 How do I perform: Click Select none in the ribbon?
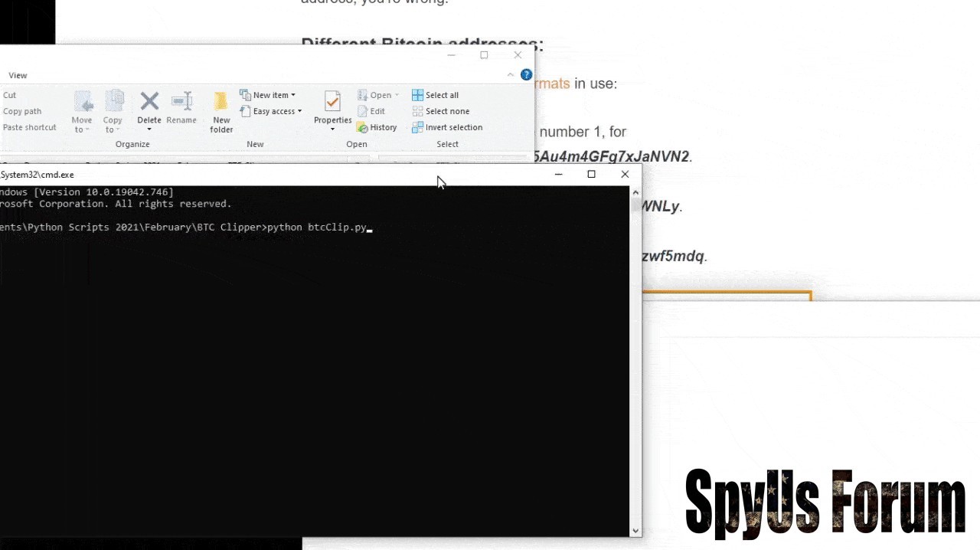click(x=440, y=111)
